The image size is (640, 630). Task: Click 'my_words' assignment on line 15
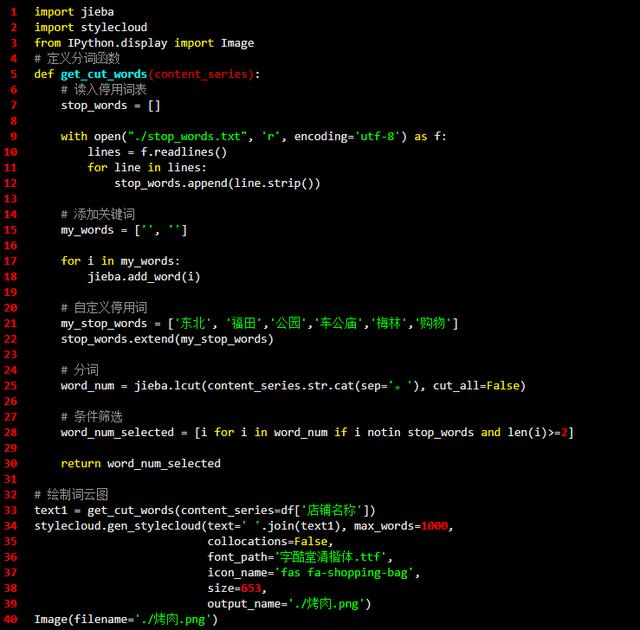pyautogui.click(x=124, y=230)
